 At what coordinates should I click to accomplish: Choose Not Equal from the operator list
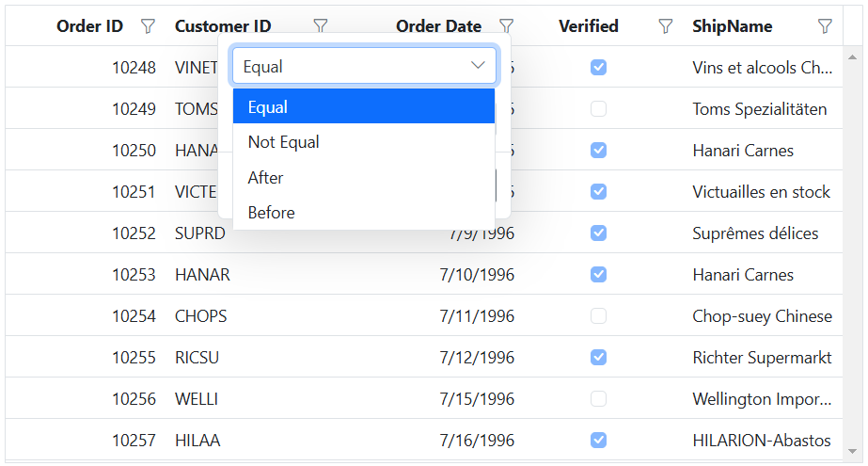(363, 142)
